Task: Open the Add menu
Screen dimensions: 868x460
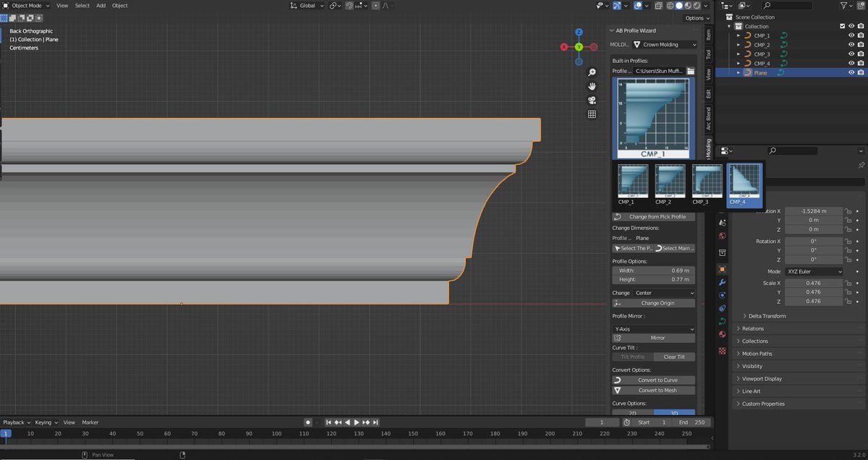Action: coord(101,5)
